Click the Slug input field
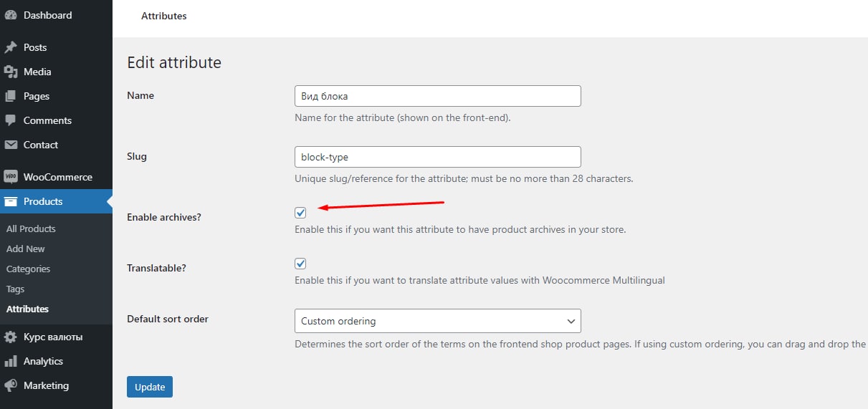This screenshot has width=868, height=409. 438,157
